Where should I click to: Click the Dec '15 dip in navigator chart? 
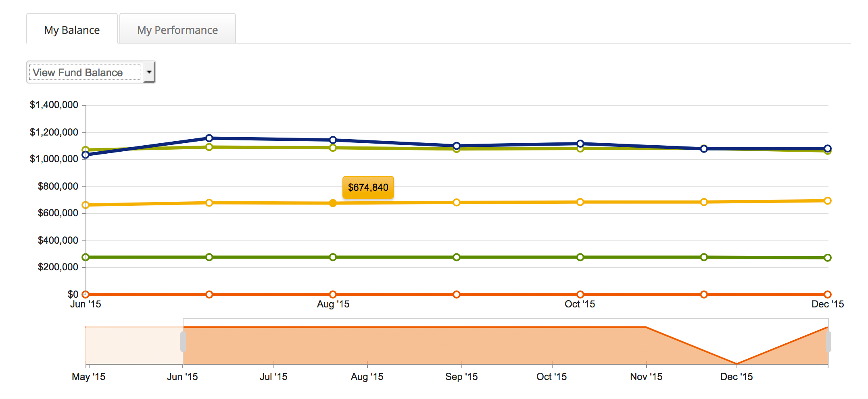[x=737, y=363]
